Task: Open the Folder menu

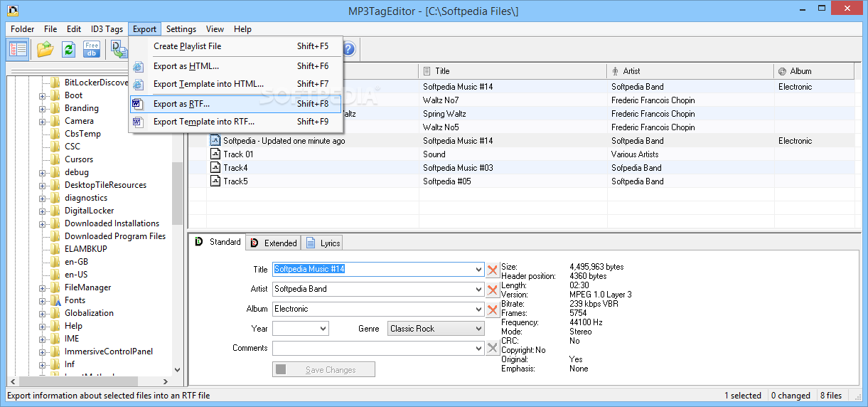Action: [x=23, y=29]
